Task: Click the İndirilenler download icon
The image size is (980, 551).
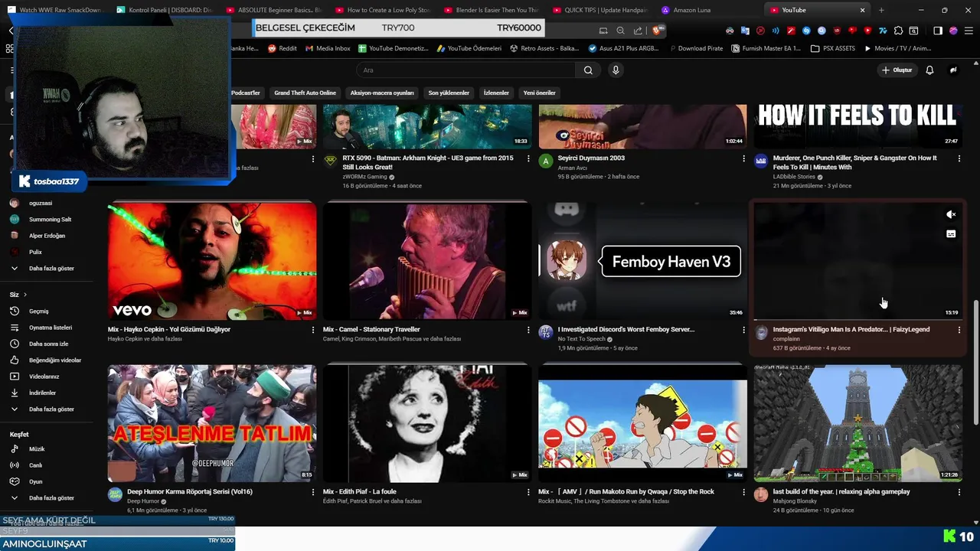Action: coord(14,393)
